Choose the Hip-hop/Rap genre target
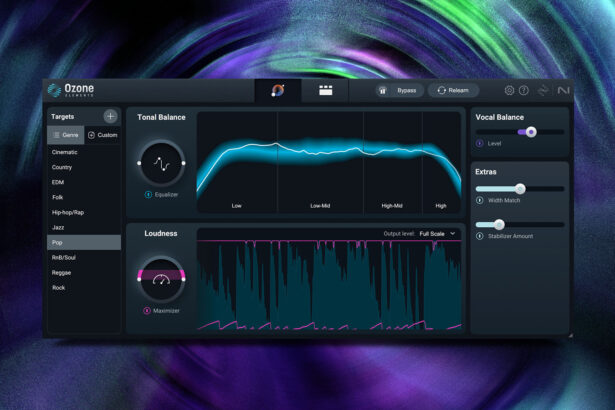615x410 pixels. 84,212
